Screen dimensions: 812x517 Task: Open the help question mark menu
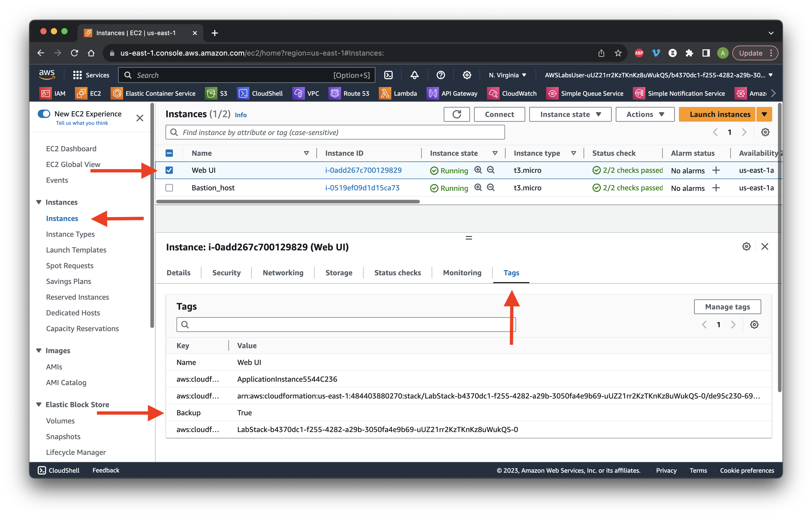(x=440, y=75)
